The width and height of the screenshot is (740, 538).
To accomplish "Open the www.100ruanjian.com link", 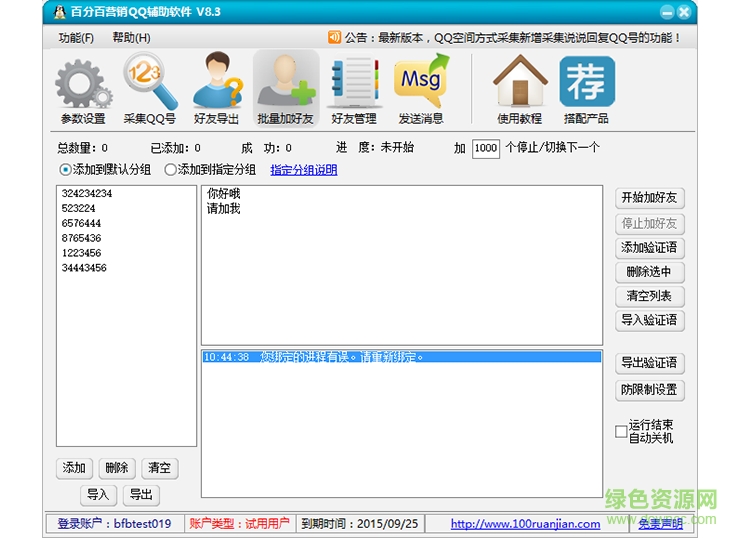I will point(525,523).
